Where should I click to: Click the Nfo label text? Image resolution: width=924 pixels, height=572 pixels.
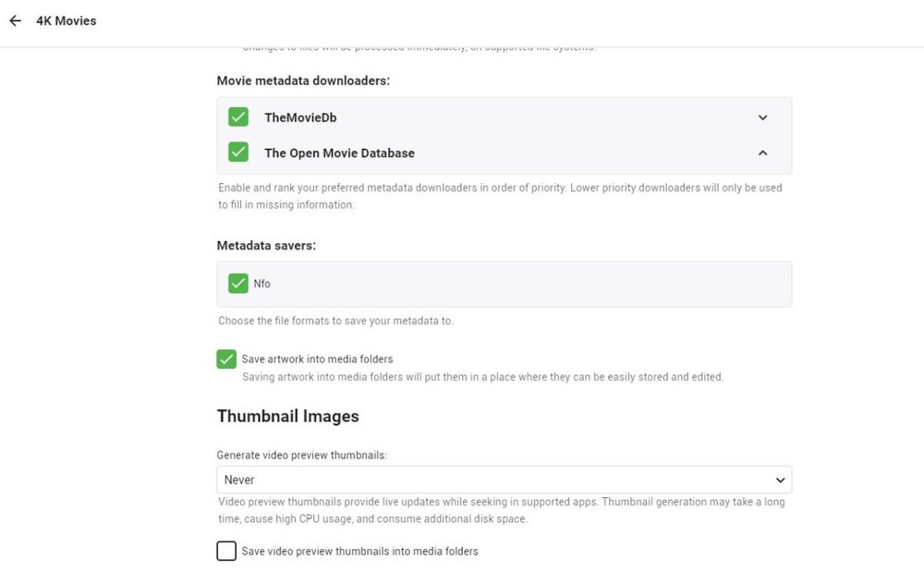262,284
